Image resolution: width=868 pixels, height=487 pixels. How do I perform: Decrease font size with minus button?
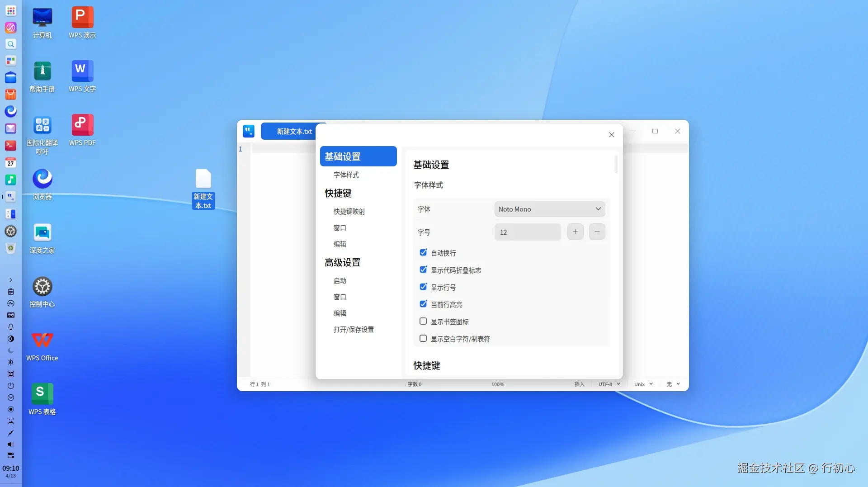click(597, 232)
